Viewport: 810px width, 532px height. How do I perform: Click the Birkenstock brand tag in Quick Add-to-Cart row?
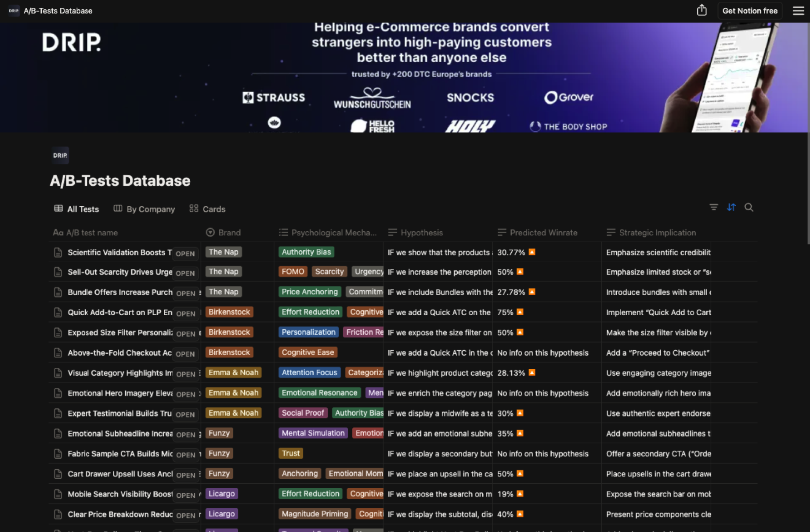(229, 312)
